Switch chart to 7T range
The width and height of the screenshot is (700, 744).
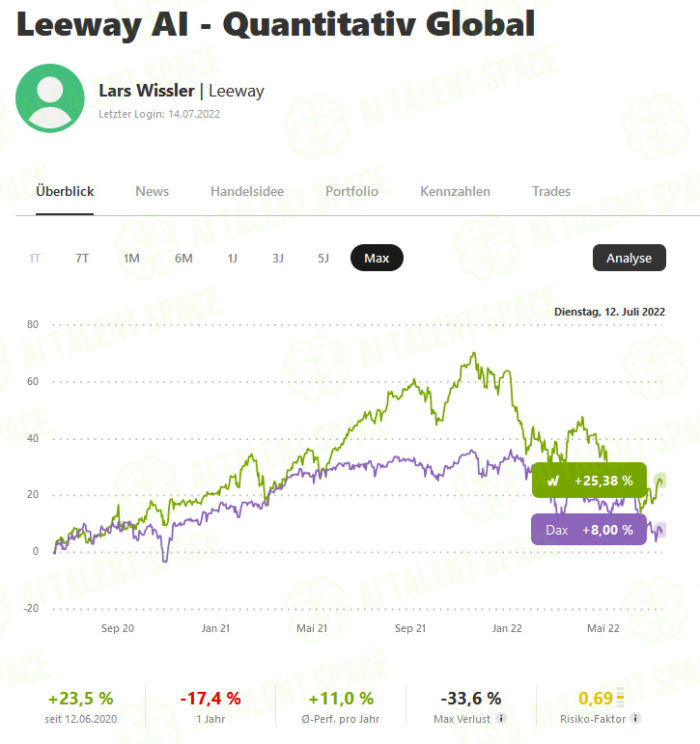pyautogui.click(x=82, y=258)
